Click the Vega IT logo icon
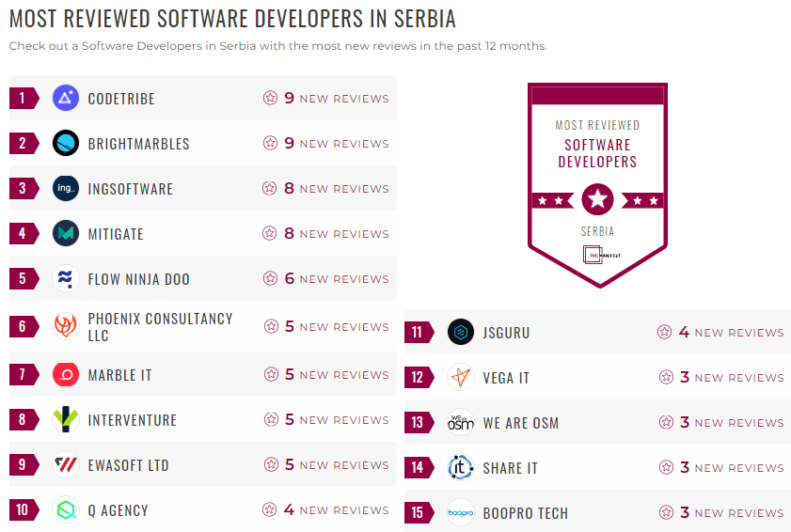This screenshot has width=791, height=532. (x=461, y=377)
